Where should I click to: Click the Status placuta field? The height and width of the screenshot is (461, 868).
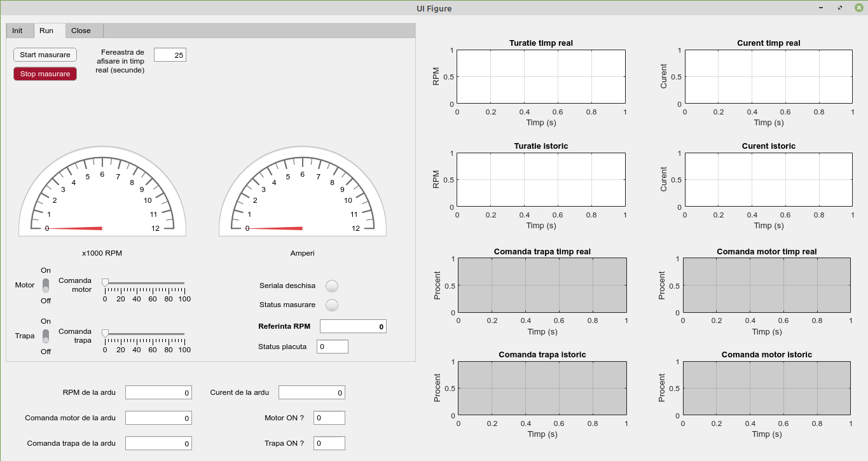(333, 347)
